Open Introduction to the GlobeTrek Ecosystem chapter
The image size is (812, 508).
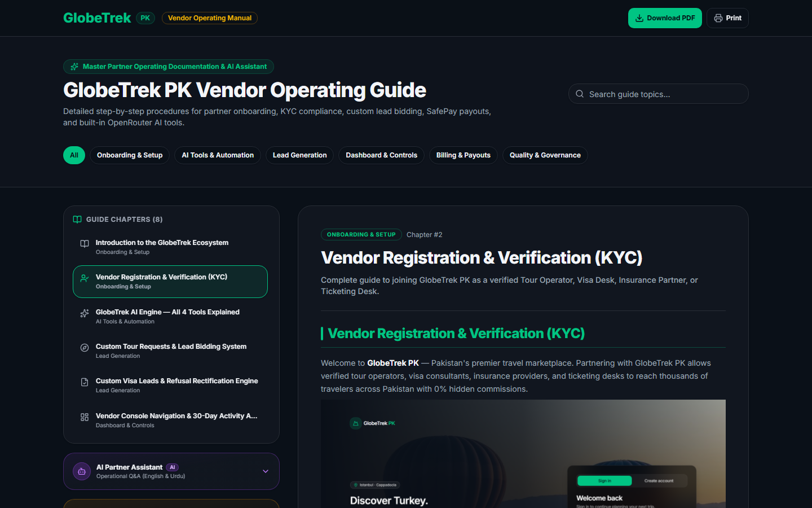(x=170, y=247)
